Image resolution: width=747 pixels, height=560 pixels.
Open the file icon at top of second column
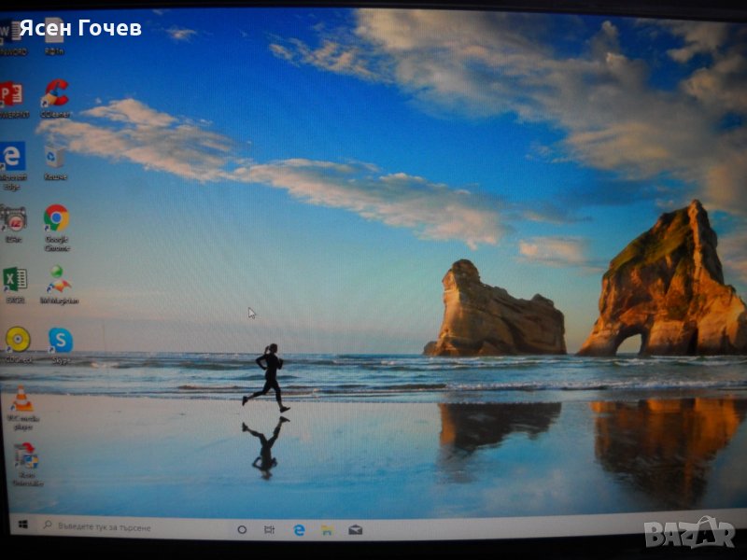click(54, 32)
